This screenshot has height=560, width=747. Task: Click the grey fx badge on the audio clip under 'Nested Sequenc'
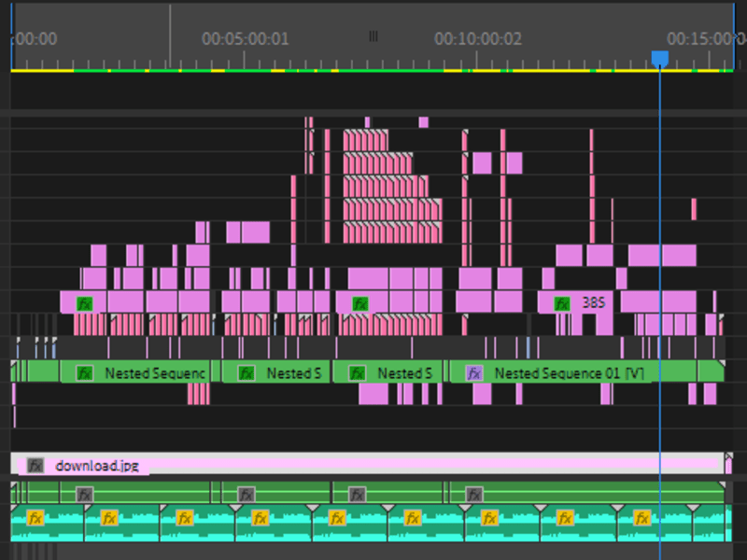coord(85,495)
